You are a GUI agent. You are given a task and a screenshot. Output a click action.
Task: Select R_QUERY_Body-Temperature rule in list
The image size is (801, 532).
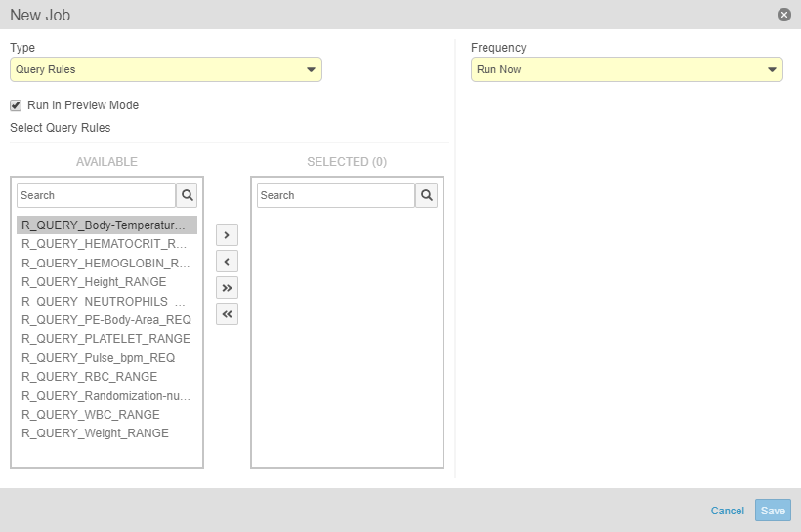[105, 225]
